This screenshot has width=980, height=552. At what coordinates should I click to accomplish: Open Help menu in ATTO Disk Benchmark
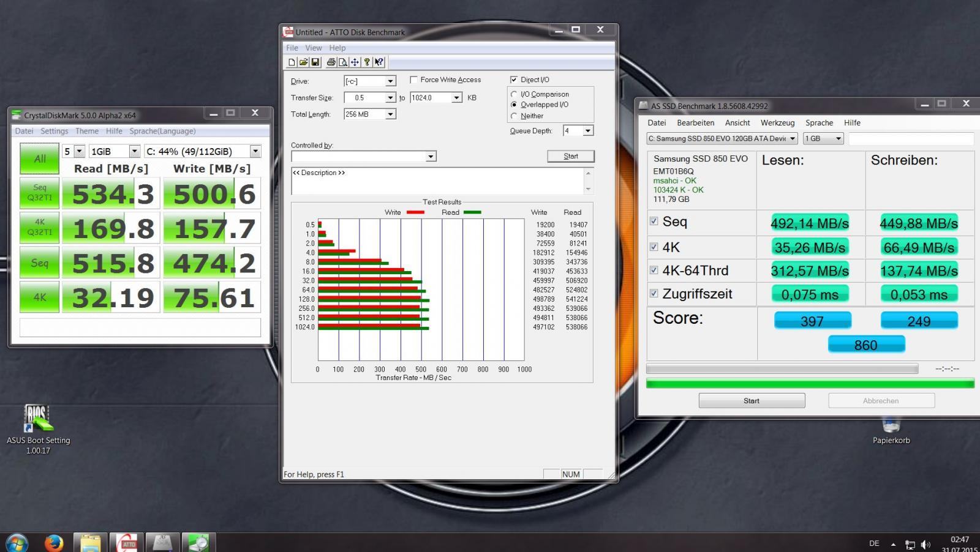337,48
